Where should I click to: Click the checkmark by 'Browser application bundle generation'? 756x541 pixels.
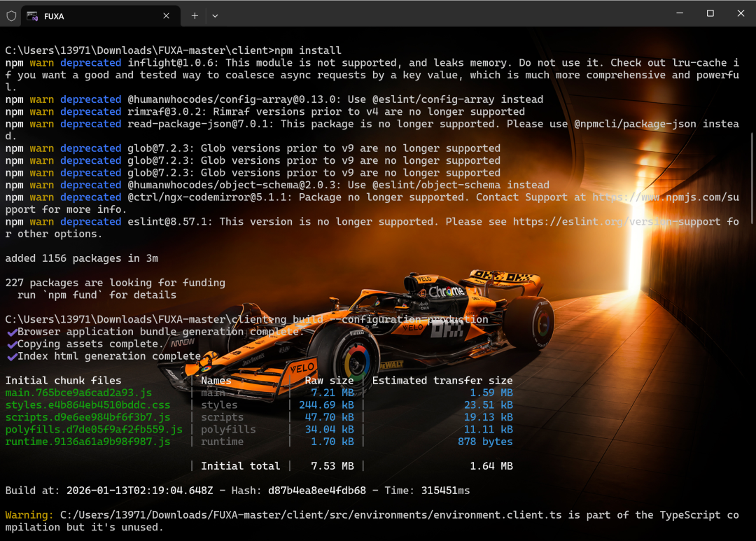point(12,332)
